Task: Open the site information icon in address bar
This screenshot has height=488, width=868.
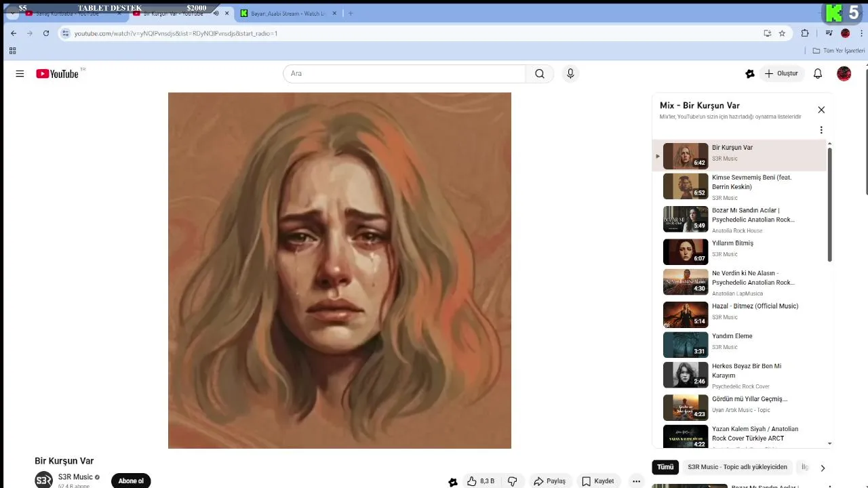Action: click(66, 33)
